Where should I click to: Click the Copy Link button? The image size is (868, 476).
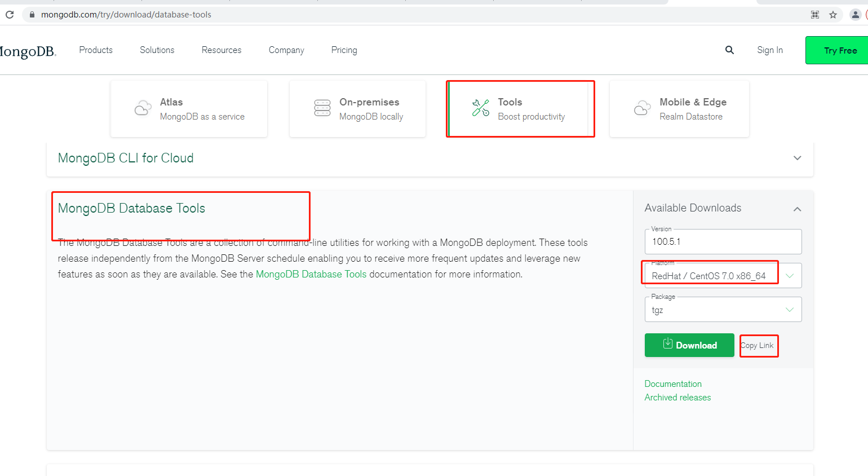click(x=758, y=345)
